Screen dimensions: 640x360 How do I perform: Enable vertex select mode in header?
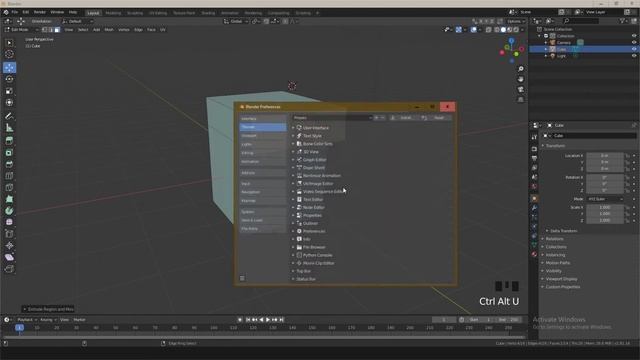point(44,30)
